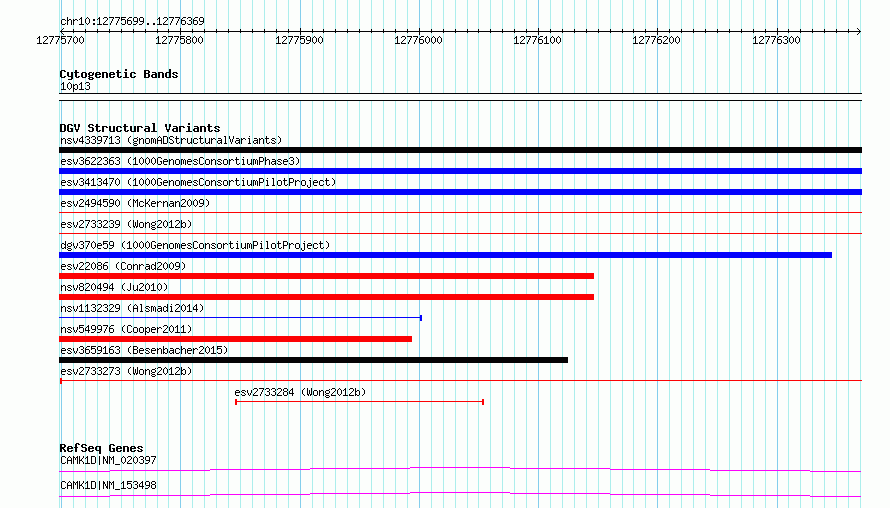Image resolution: width=890 pixels, height=508 pixels.
Task: Click the esv3659163 Besenbacher2015 label
Action: [144, 350]
